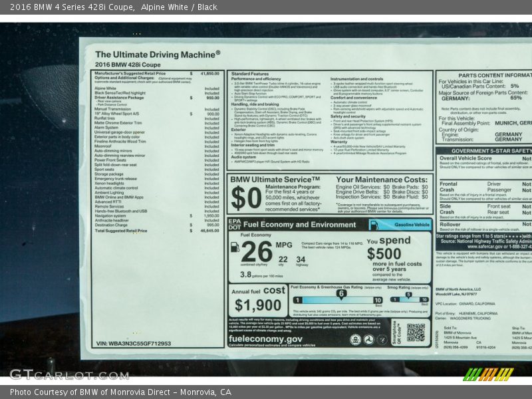Click the 'Handling, ride and braking' subheading
Viewport: 532px width, 399px height.
click(x=255, y=104)
